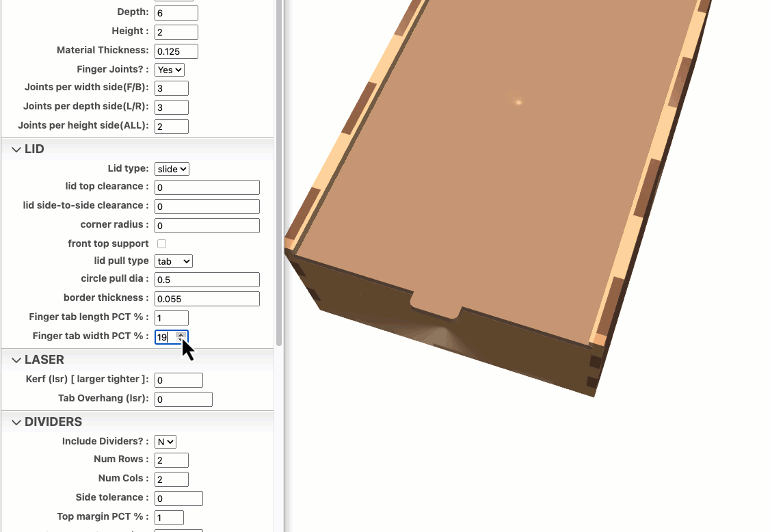
Task: Click the 'Kerf (lsr) [ larger tighter ]:' label
Action: (87, 379)
